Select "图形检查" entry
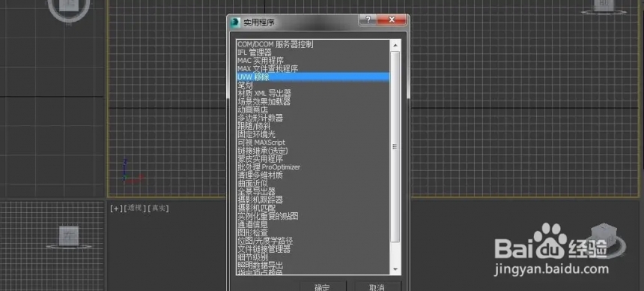The height and width of the screenshot is (291, 644). coord(312,233)
